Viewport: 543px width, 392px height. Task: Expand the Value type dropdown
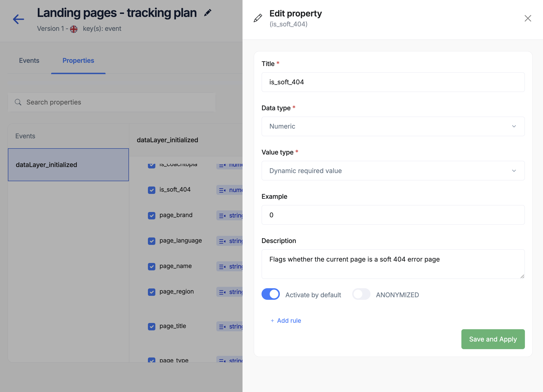click(x=393, y=171)
